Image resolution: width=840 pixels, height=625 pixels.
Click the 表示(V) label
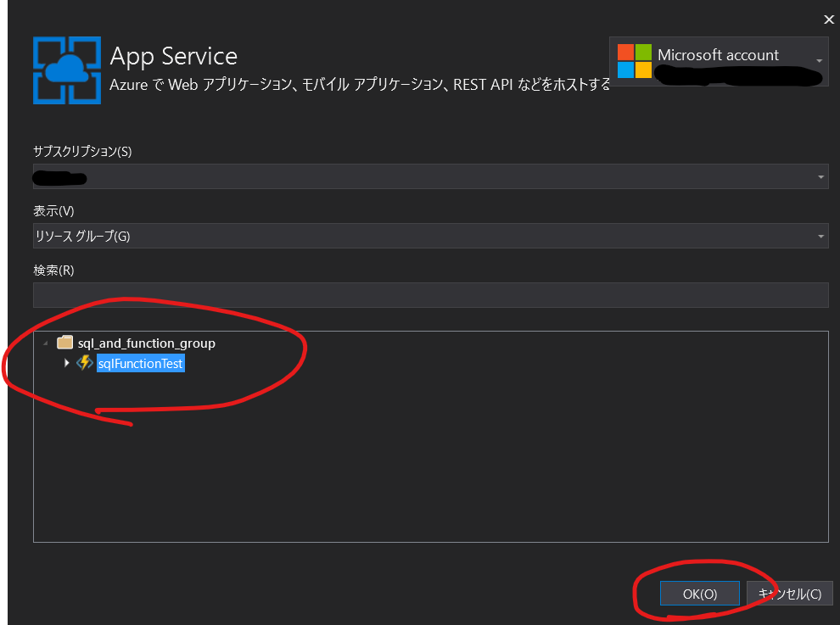53,210
